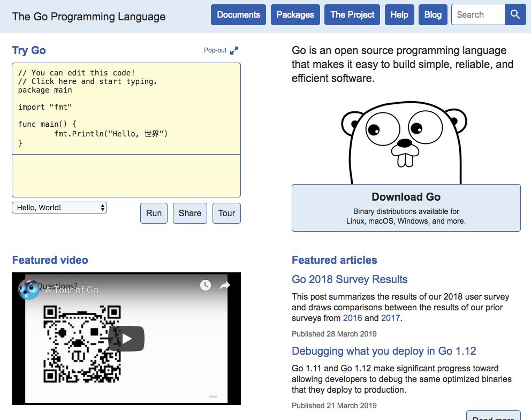This screenshot has width=531, height=420.
Task: Click the Run button
Action: 154,213
